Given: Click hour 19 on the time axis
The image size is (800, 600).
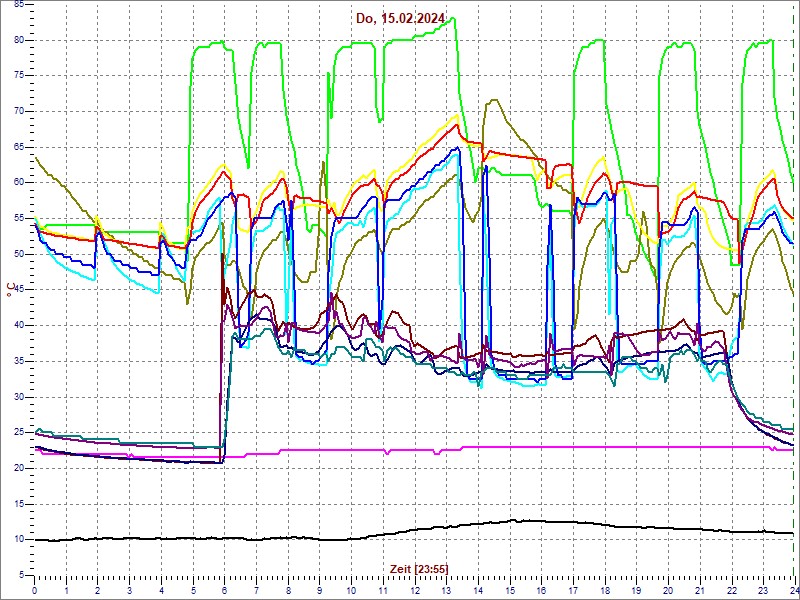Looking at the screenshot, I should coord(637,590).
